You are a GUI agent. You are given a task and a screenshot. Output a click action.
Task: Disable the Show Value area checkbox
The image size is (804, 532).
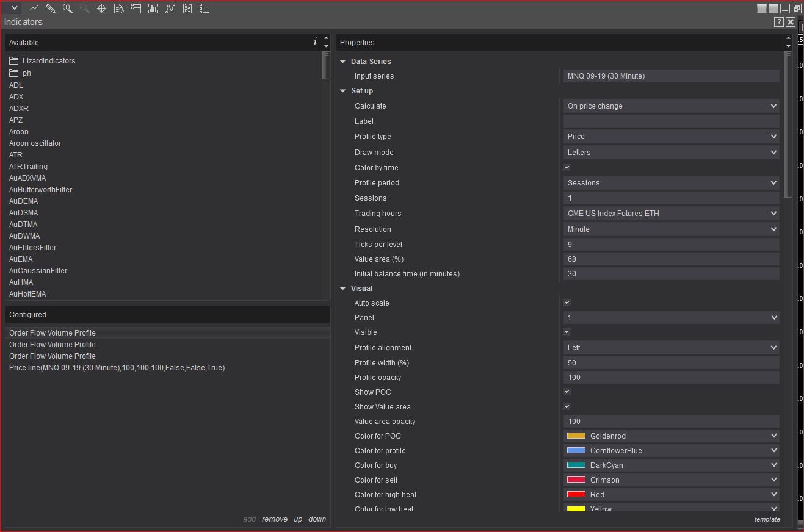[567, 406]
